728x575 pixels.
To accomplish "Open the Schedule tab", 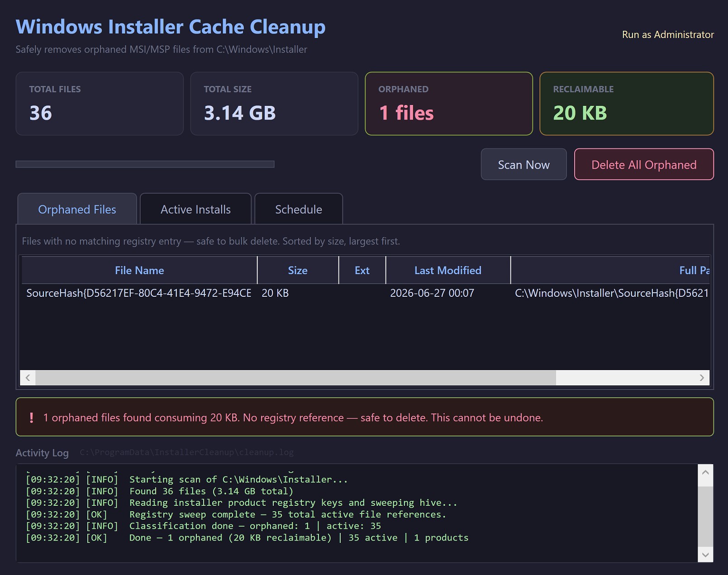I will click(x=299, y=209).
